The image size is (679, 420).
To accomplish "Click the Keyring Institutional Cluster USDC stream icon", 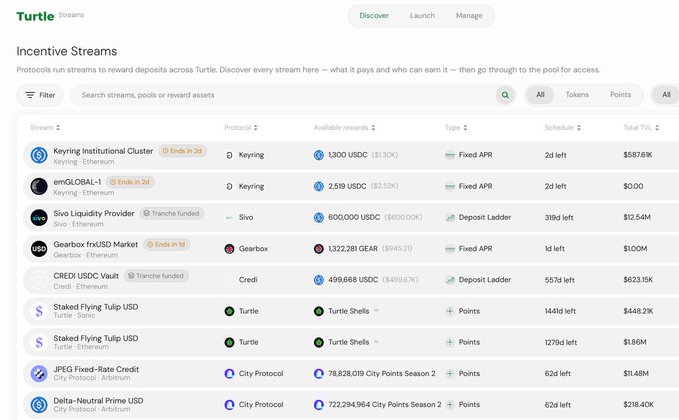I will 39,155.
